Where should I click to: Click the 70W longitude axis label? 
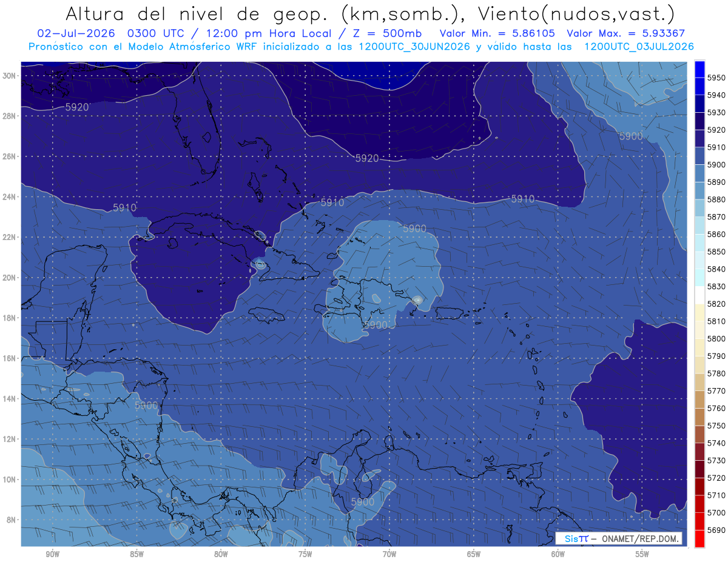click(389, 554)
